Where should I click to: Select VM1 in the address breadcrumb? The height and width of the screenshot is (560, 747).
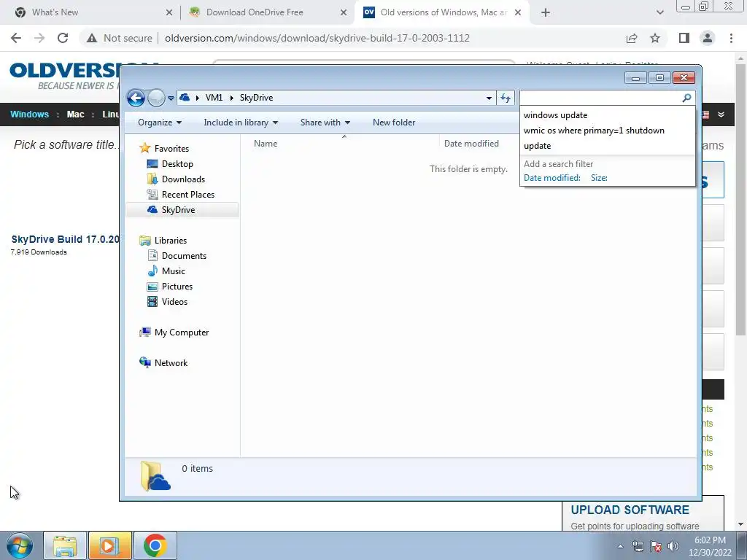[214, 98]
